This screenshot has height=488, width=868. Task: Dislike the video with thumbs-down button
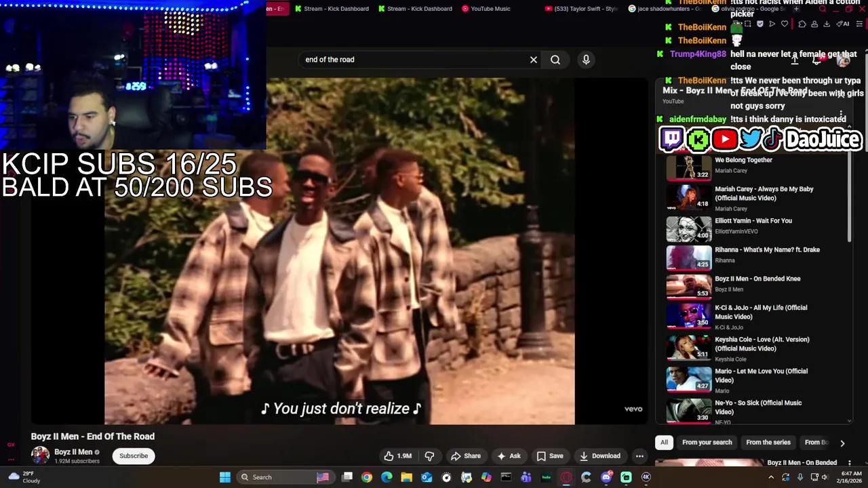coord(429,456)
